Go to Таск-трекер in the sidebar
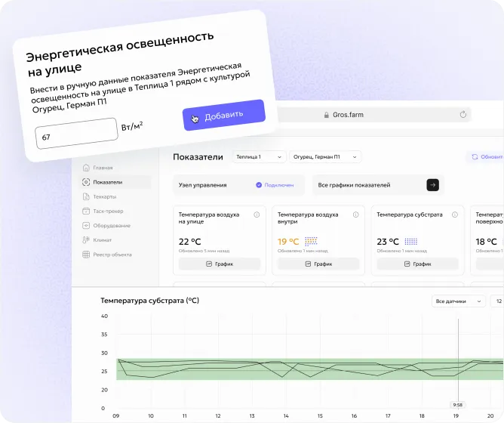The image size is (504, 423). coord(115,211)
